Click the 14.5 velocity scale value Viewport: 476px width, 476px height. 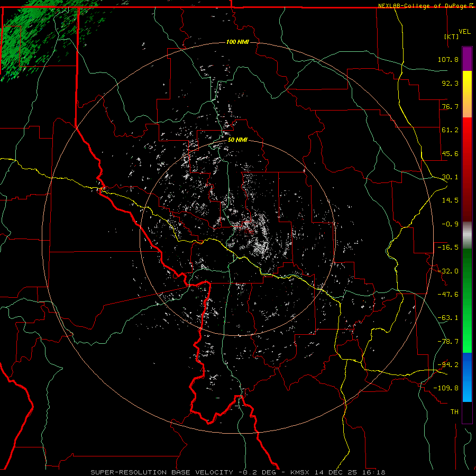pos(450,200)
